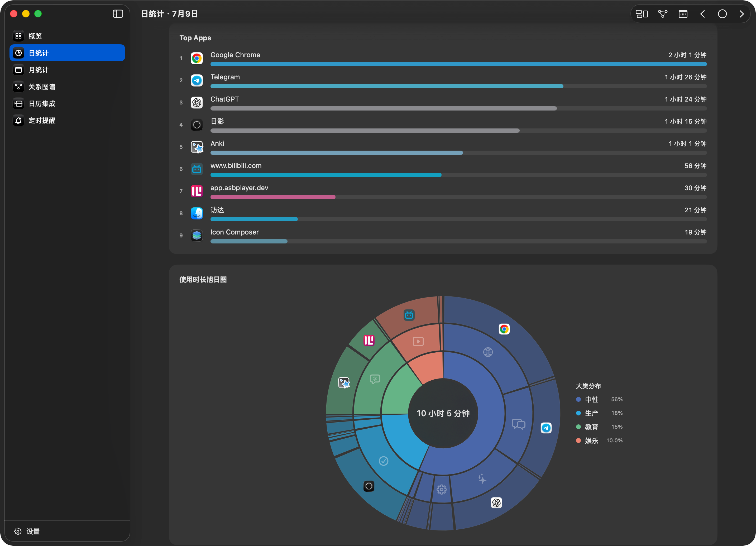The width and height of the screenshot is (756, 546).
Task: Click the language learning category segment
Action: click(x=375, y=379)
